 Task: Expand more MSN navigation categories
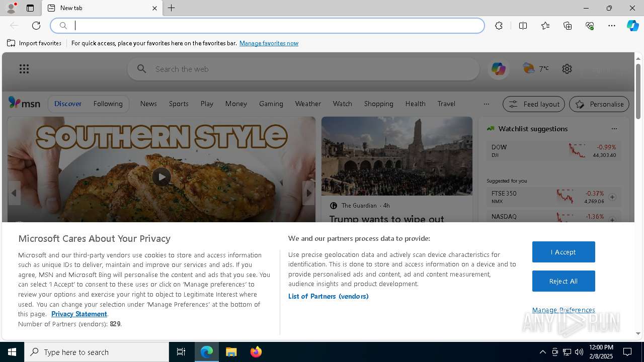tap(486, 104)
